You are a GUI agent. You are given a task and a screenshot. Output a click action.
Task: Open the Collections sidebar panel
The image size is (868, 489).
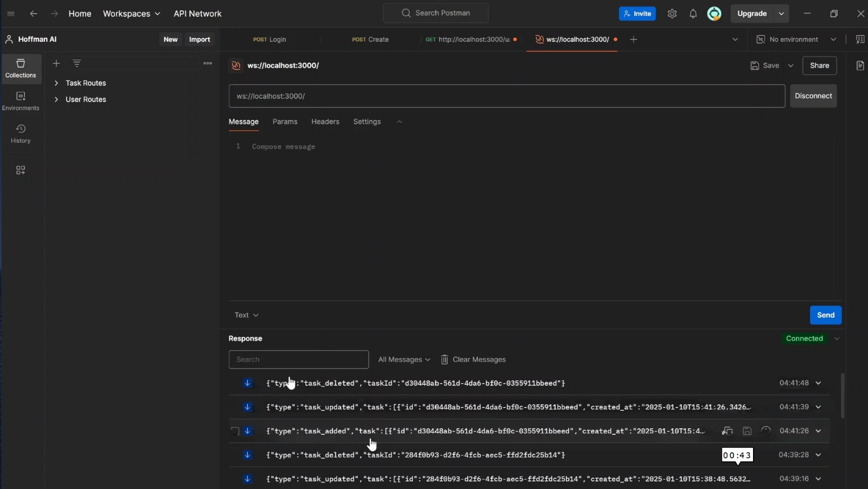click(21, 69)
